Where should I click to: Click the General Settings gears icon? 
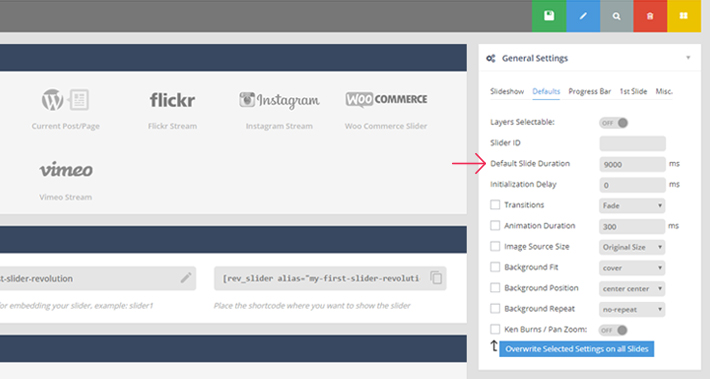coord(490,58)
